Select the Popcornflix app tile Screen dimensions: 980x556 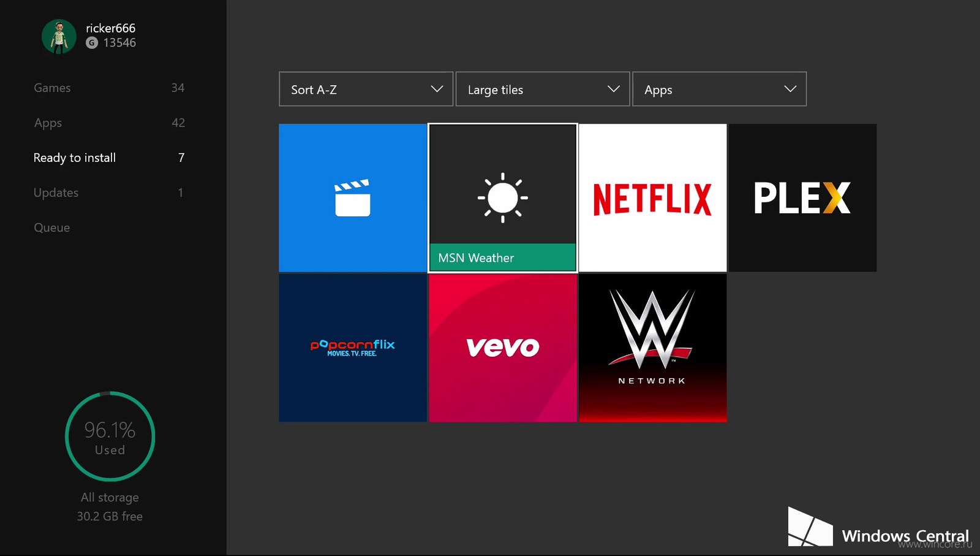tap(353, 348)
